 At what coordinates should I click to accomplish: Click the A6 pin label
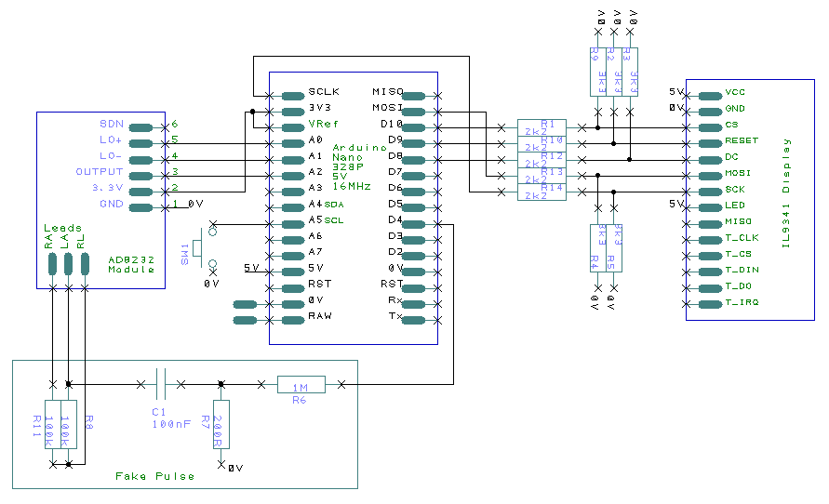(x=315, y=235)
